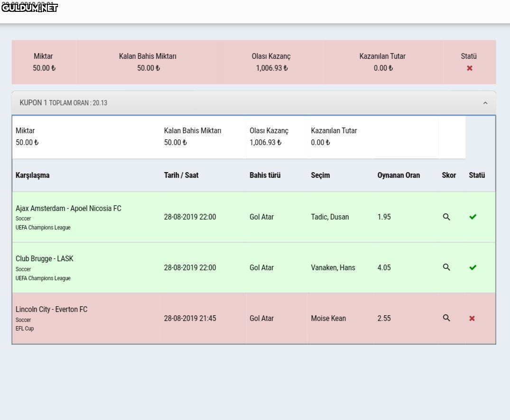Click Ajax Amsterdam - Apoel Nicosia FC match
The height and width of the screenshot is (420, 510).
click(x=68, y=209)
